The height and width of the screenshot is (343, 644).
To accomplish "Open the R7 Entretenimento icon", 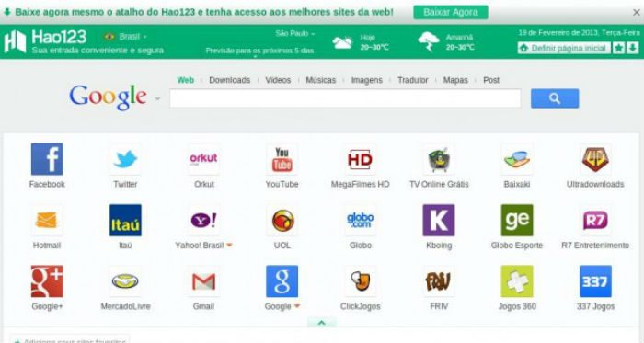I will (595, 221).
